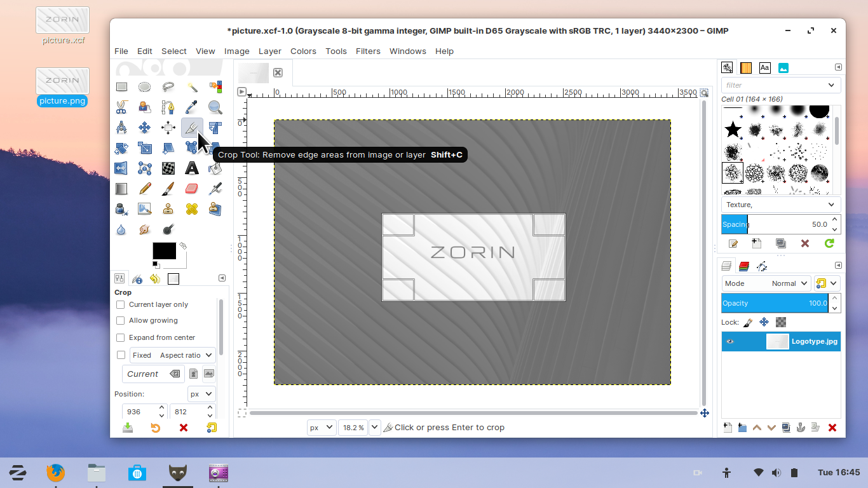Select the Rotate tool
Image resolution: width=868 pixels, height=488 pixels.
pos(121,148)
